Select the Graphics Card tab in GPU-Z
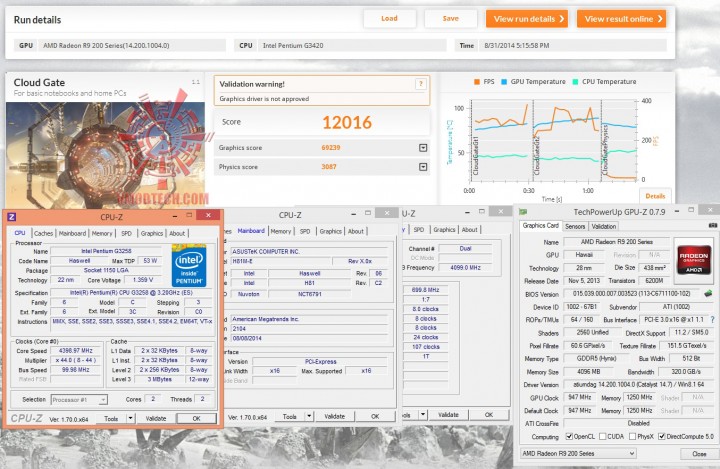Image resolution: width=720 pixels, height=469 pixels. (540, 226)
